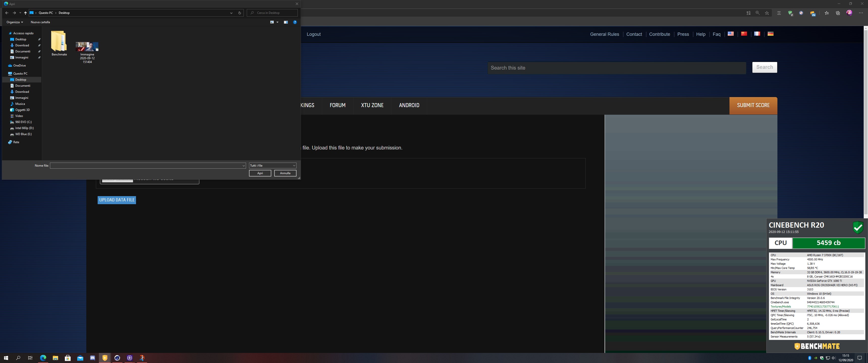Open the XTU ZONE nav tab
Viewport: 868px width, 363px height.
coord(372,105)
